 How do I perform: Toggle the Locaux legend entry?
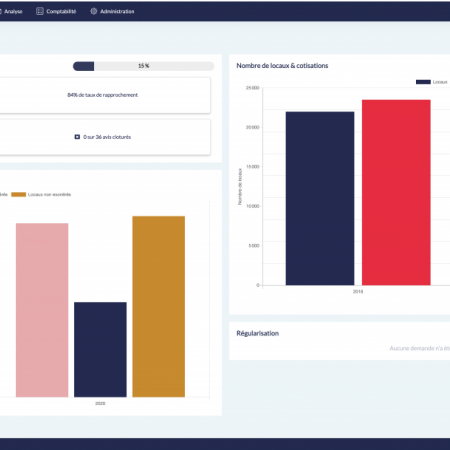(432, 82)
